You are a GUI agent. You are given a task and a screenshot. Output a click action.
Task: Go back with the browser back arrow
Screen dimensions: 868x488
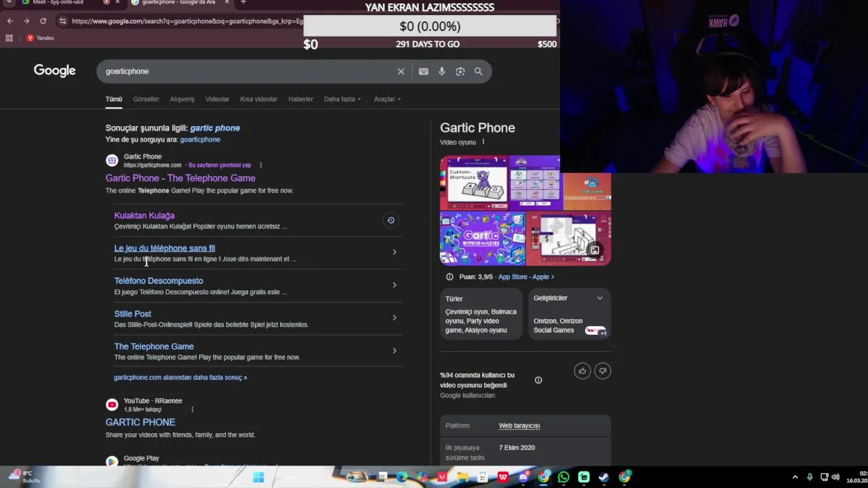(9, 21)
